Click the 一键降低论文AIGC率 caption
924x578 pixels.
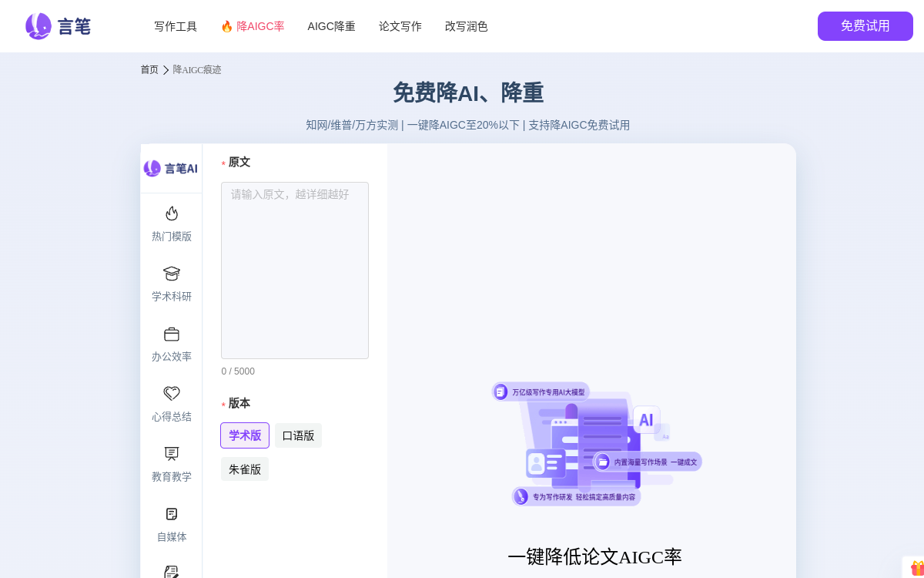pyautogui.click(x=594, y=556)
